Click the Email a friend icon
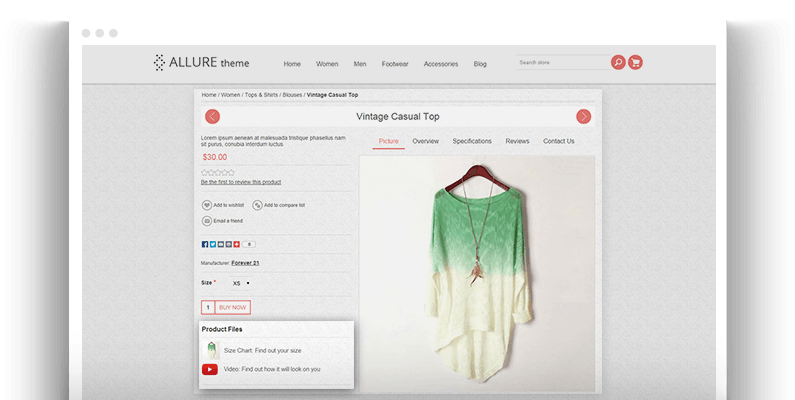Image resolution: width=795 pixels, height=400 pixels. click(207, 220)
